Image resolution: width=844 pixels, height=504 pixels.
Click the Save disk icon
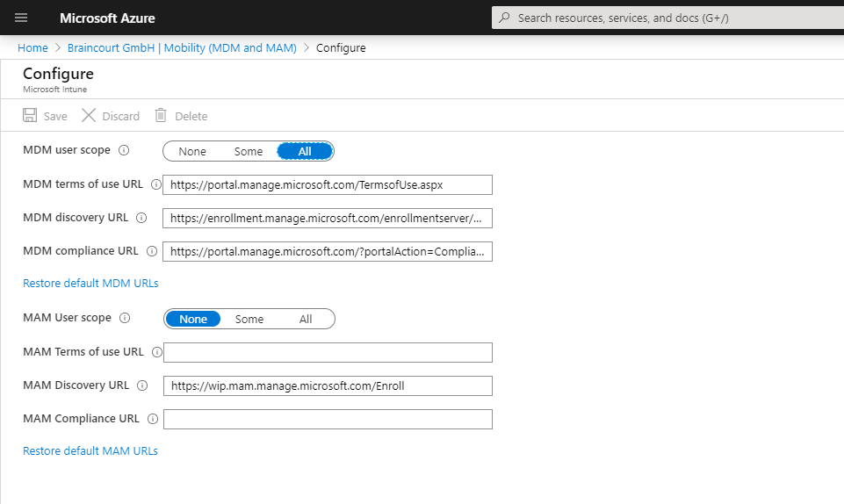30,115
